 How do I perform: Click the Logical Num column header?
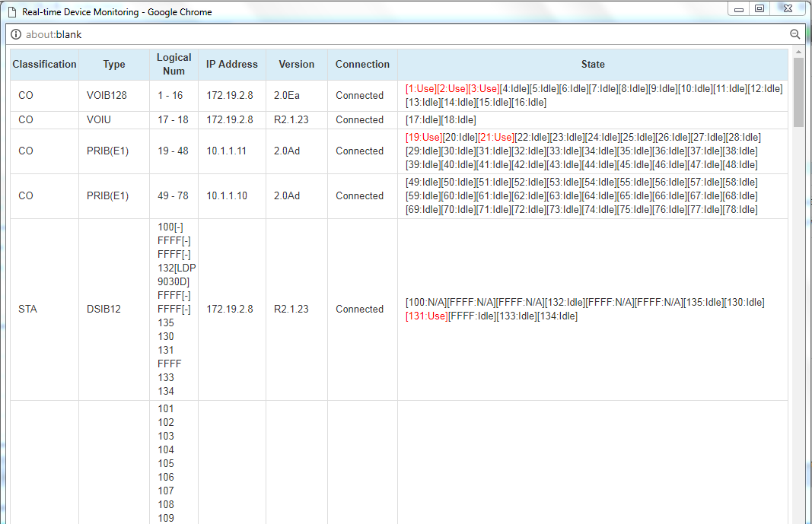tap(174, 65)
